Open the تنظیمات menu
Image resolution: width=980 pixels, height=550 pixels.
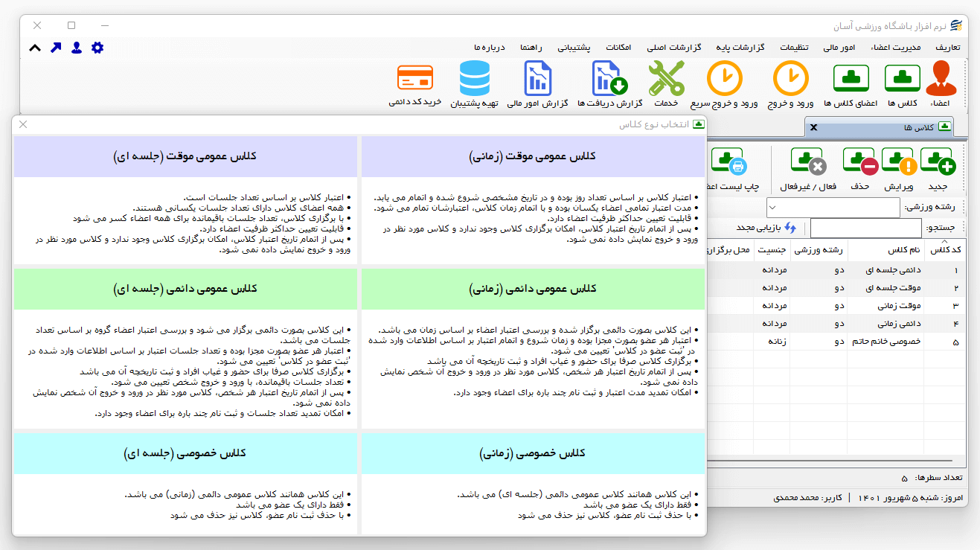(x=794, y=47)
